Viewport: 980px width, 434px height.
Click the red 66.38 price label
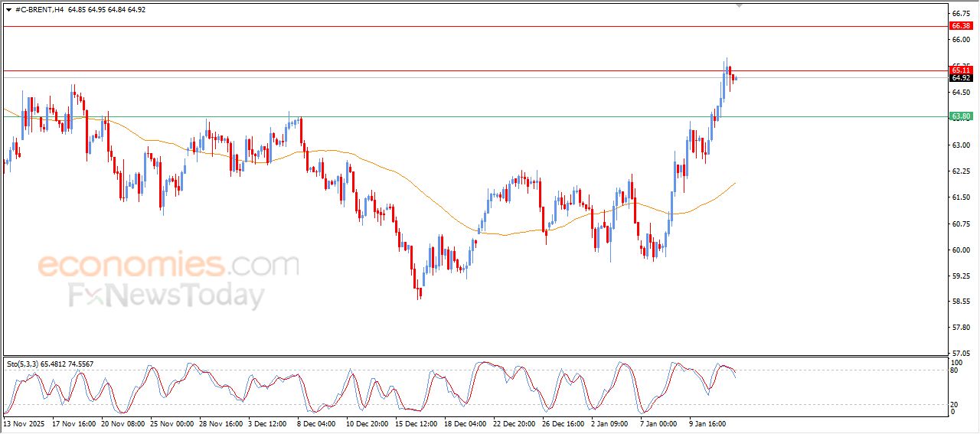point(961,26)
